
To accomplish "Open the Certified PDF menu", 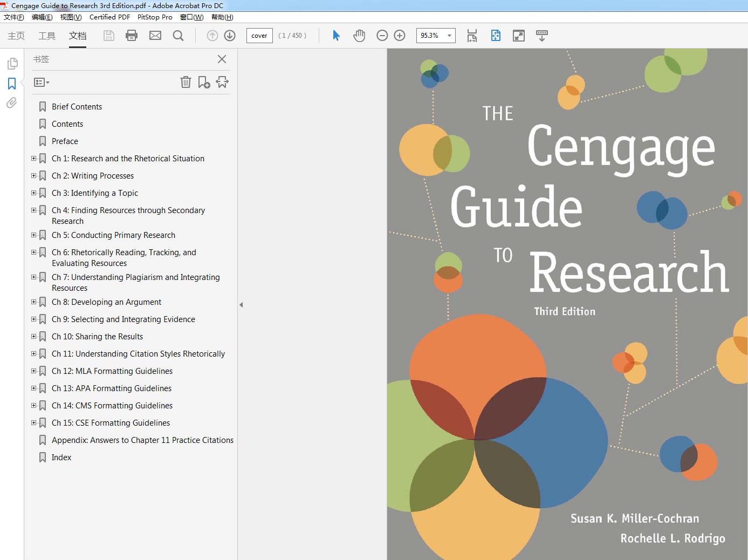I will 109,17.
